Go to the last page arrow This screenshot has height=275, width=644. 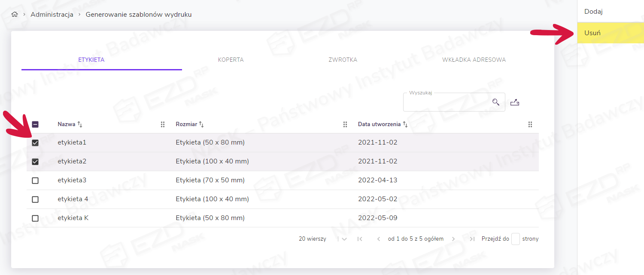click(x=472, y=239)
